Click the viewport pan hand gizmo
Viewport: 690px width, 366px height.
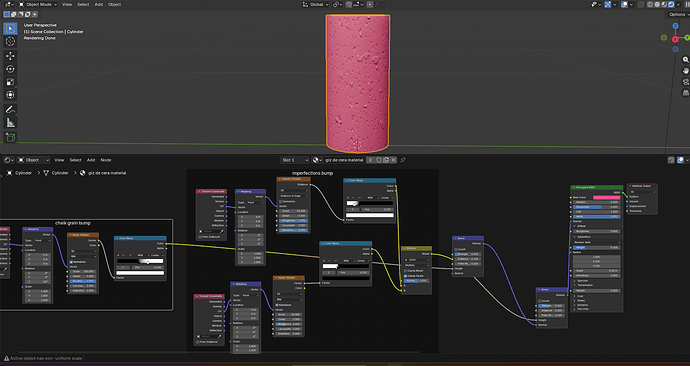click(x=686, y=70)
